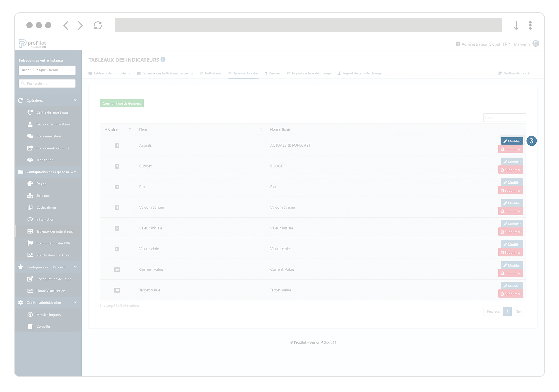Image resolution: width=559 pixels, height=392 pixels.
Task: Click Créer un type de données button
Action: coord(122,103)
